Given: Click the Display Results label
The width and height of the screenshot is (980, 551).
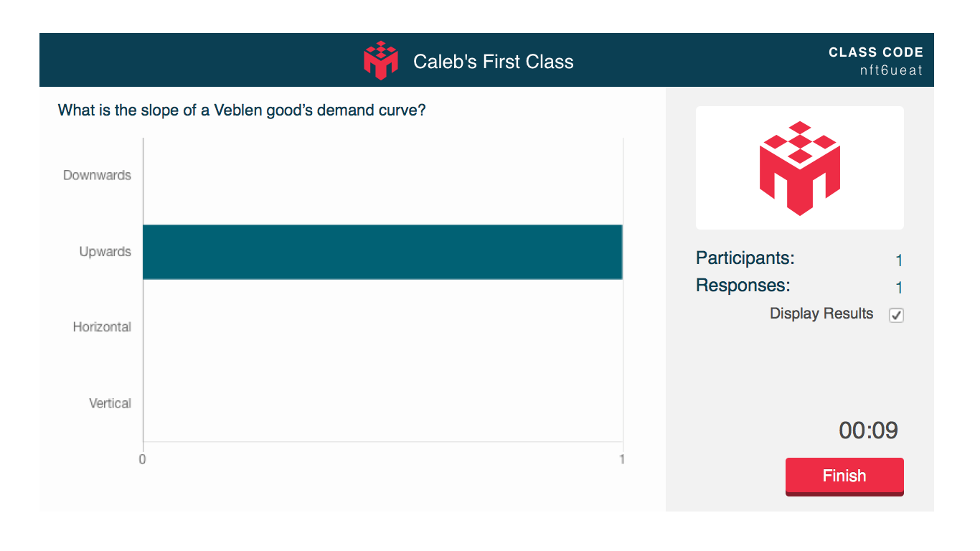Looking at the screenshot, I should click(821, 314).
